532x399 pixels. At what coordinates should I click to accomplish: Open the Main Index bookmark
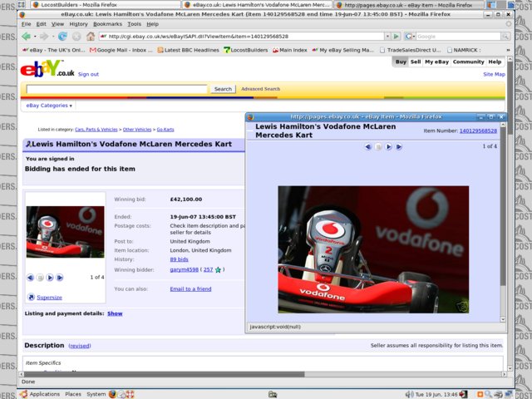click(x=290, y=50)
